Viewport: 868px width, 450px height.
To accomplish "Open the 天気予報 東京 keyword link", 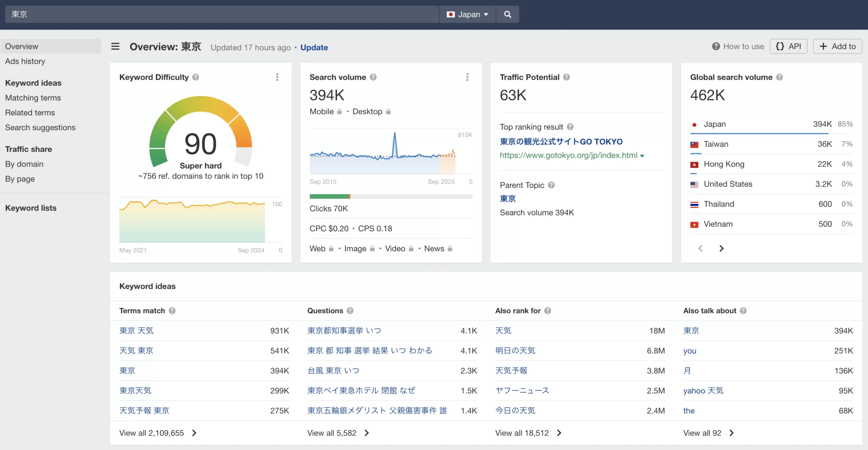I will (x=144, y=411).
